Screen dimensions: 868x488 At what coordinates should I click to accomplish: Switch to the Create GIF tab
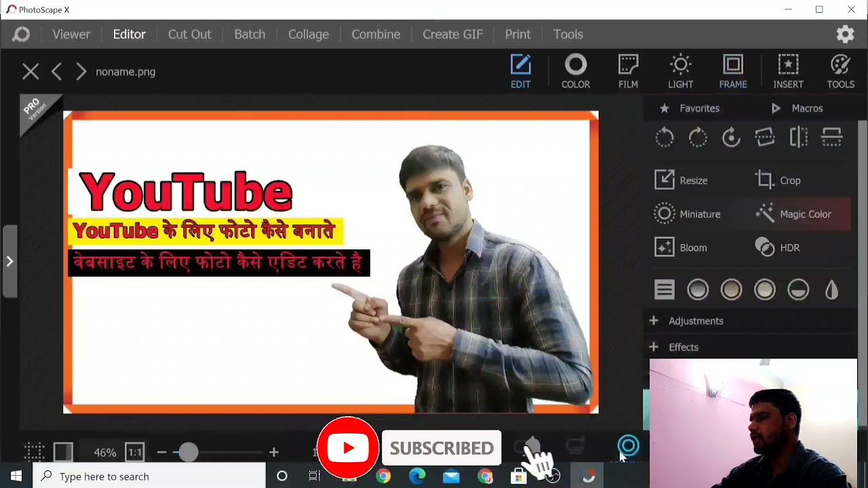[452, 35]
